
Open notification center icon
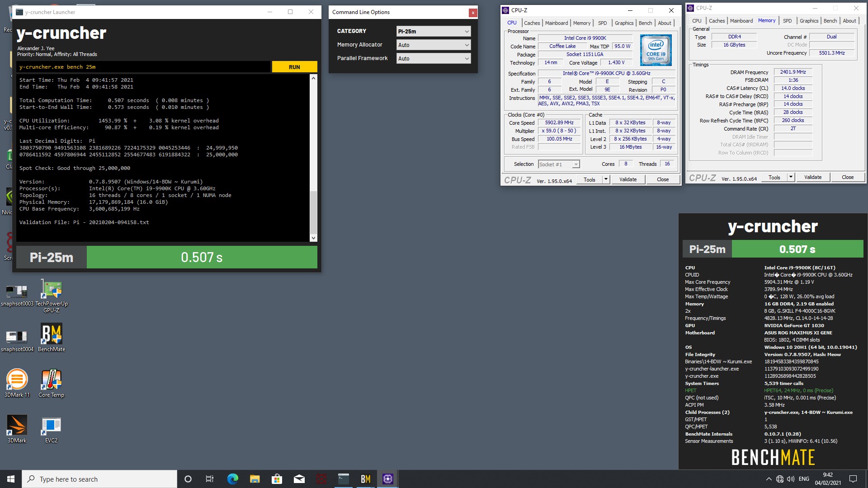click(853, 479)
